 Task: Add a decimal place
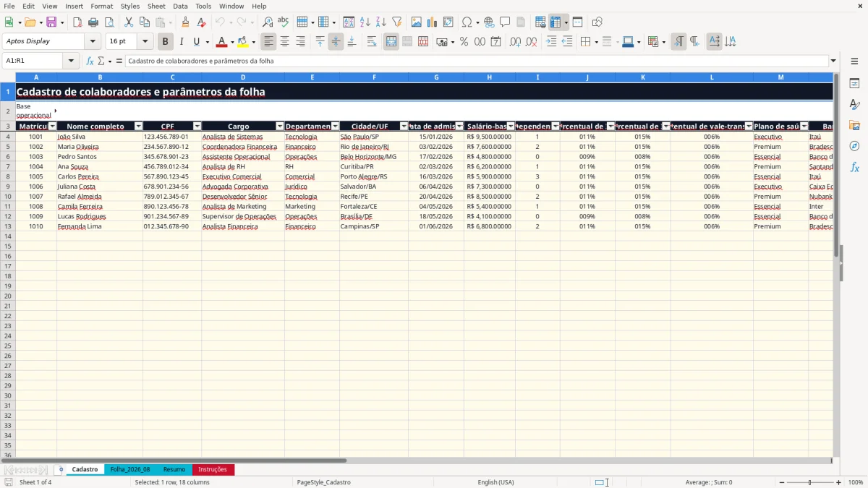pyautogui.click(x=516, y=42)
